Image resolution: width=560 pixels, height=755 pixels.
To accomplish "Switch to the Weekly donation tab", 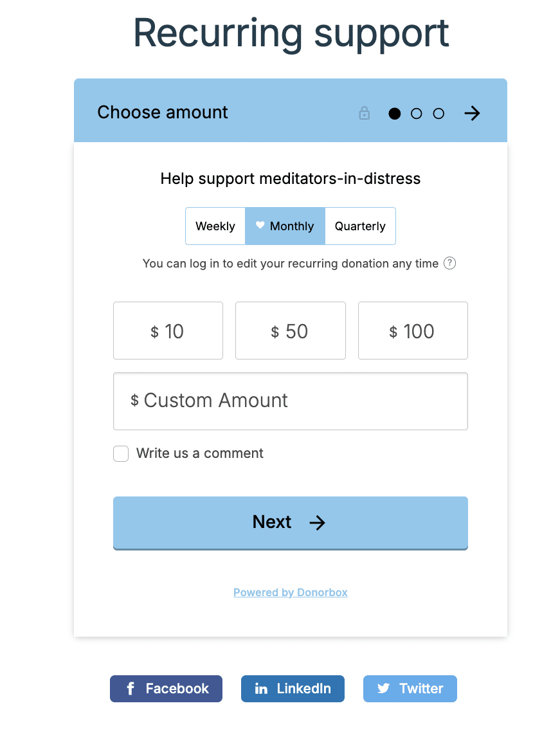I will coord(215,226).
